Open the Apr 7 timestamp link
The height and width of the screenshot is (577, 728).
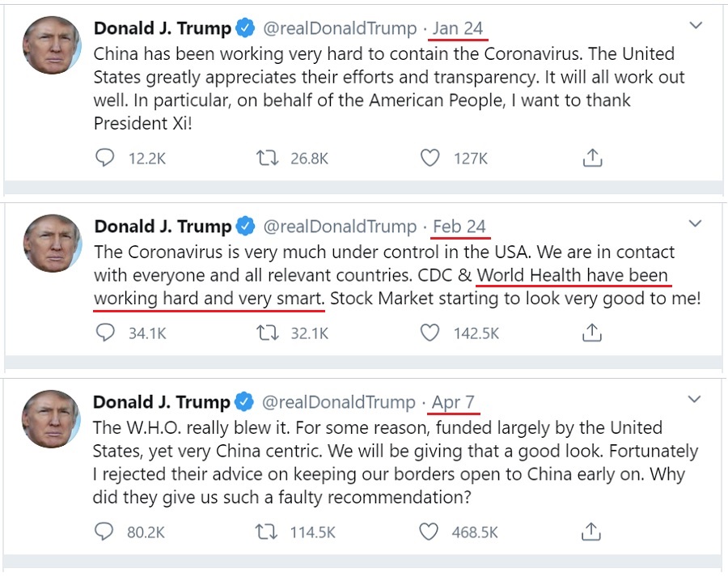(456, 402)
